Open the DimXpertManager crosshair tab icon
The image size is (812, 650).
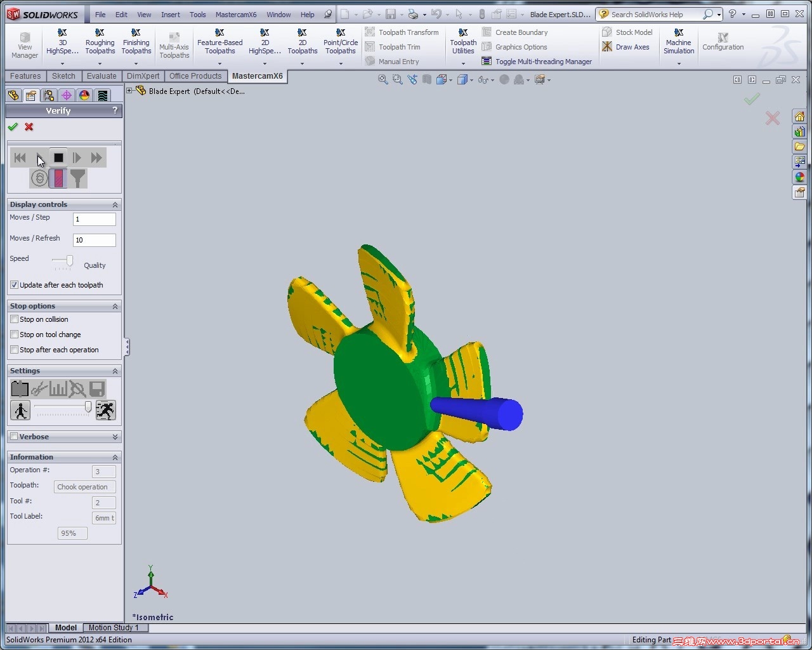66,95
